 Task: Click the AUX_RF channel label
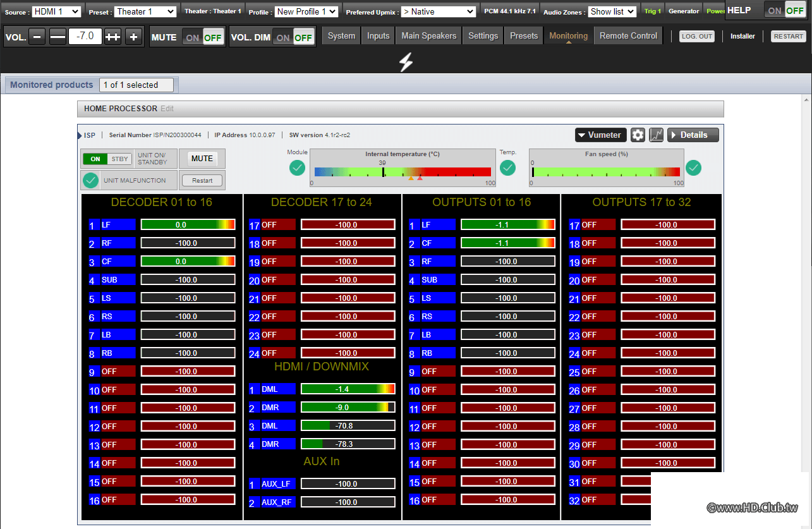[x=278, y=502]
